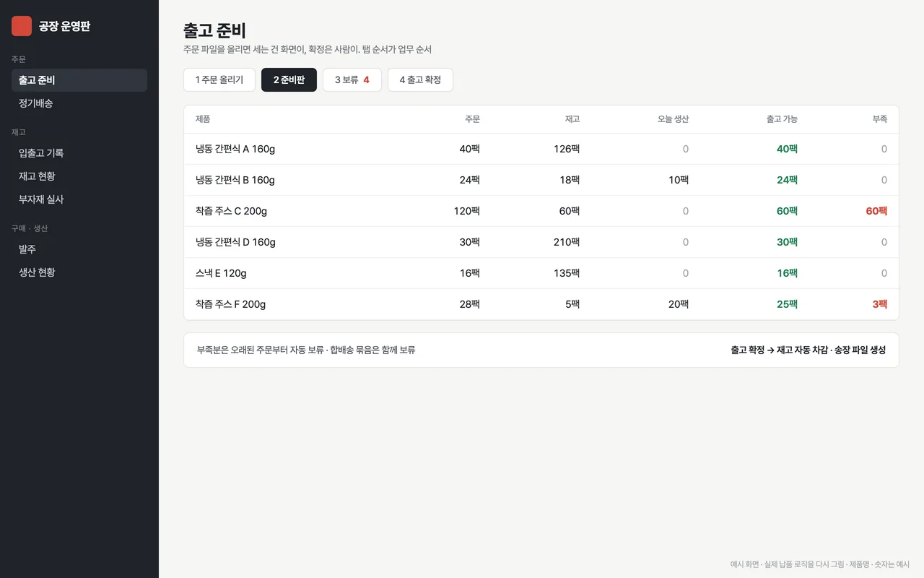
Task: Click the 공장 운영판 title text
Action: coord(64,26)
